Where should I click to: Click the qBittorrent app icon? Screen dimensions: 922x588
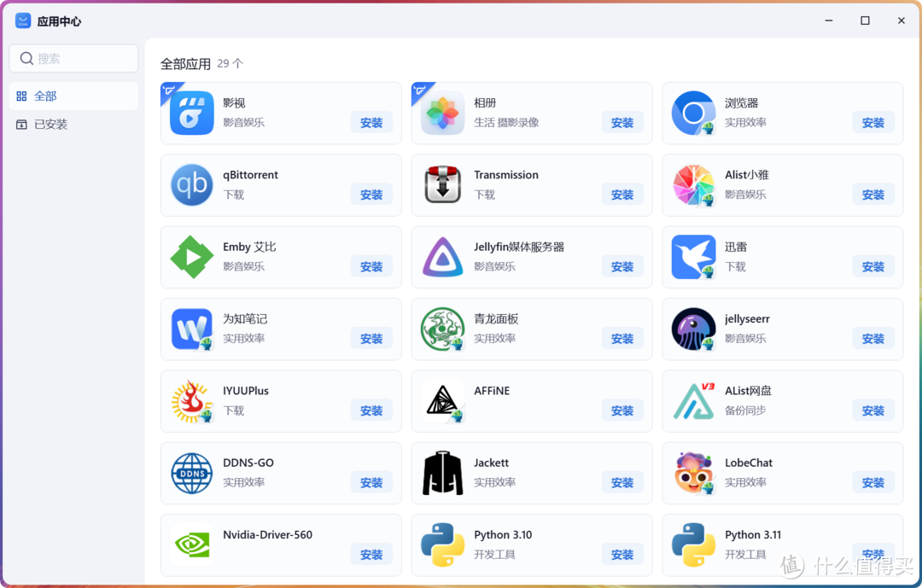[x=190, y=185]
